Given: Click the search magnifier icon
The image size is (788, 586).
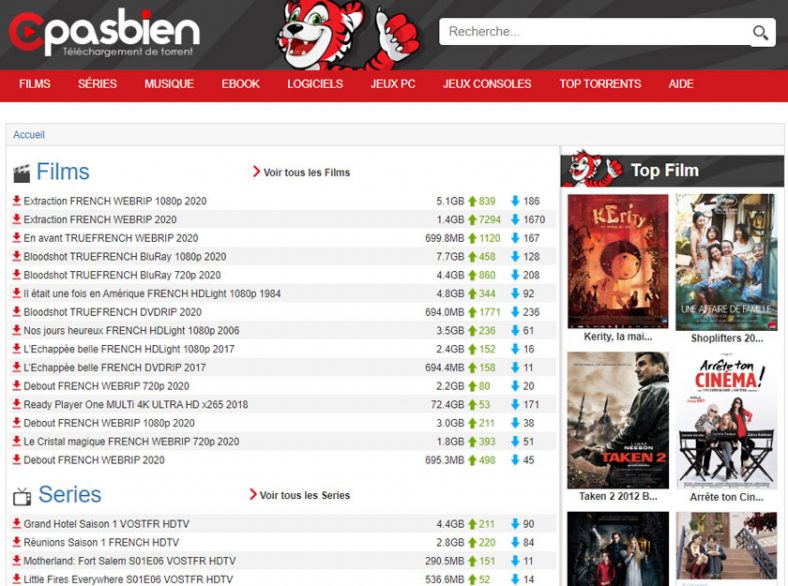Looking at the screenshot, I should (760, 33).
